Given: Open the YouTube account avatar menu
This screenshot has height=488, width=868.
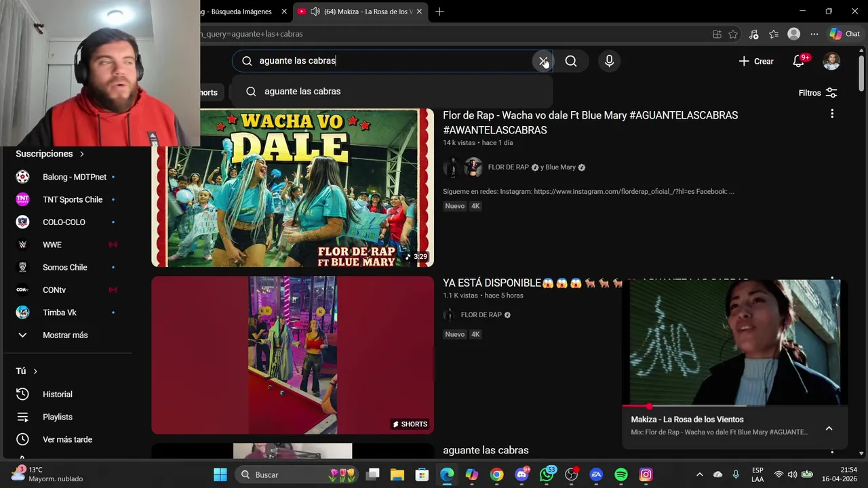Looking at the screenshot, I should coord(831,61).
